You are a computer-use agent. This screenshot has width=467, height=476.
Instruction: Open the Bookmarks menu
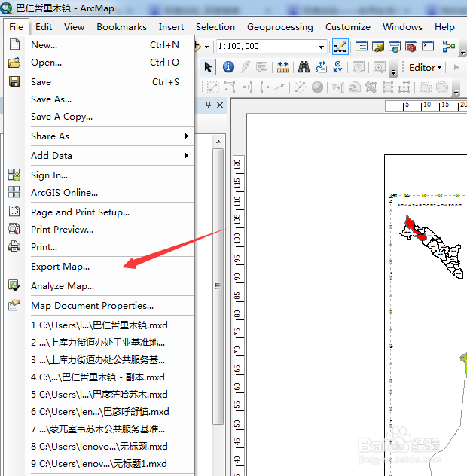point(121,27)
